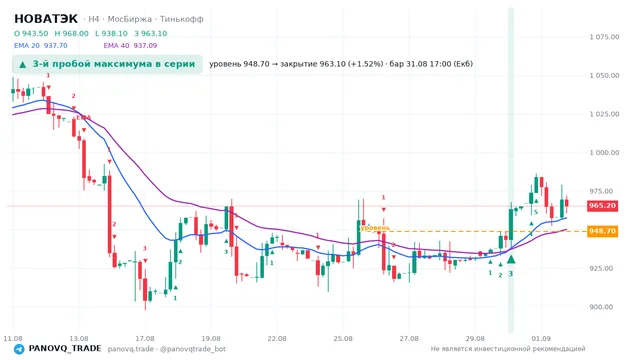Click the 17.08 date axis label
This screenshot has width=640, height=360.
[145, 339]
